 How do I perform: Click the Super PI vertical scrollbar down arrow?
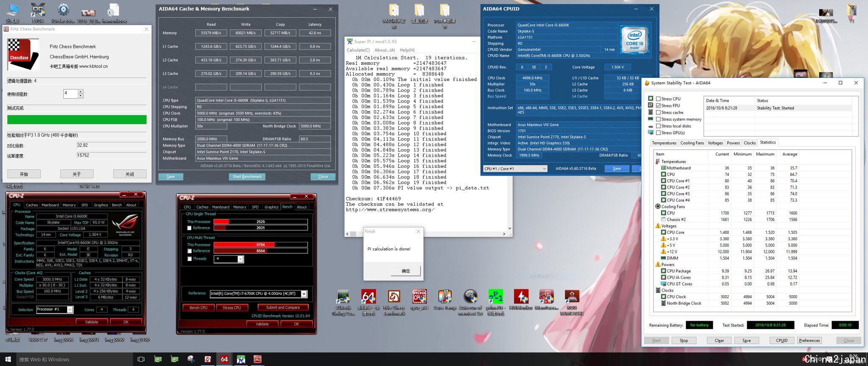(x=509, y=228)
